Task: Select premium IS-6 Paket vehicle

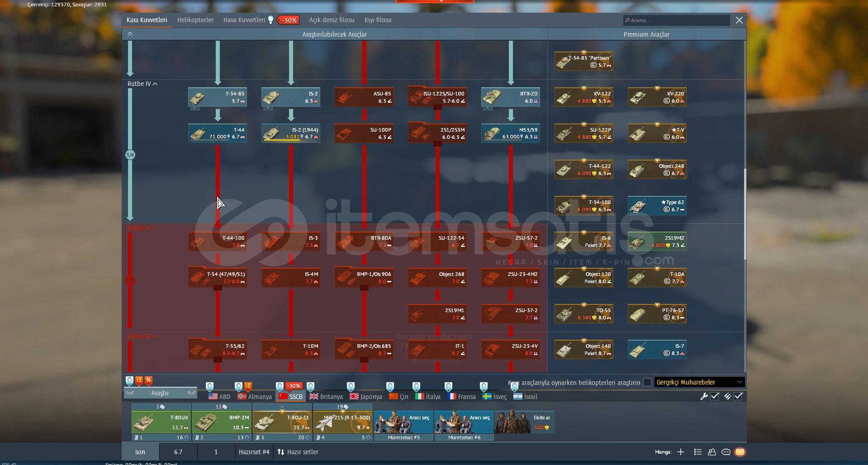Action: tap(584, 242)
